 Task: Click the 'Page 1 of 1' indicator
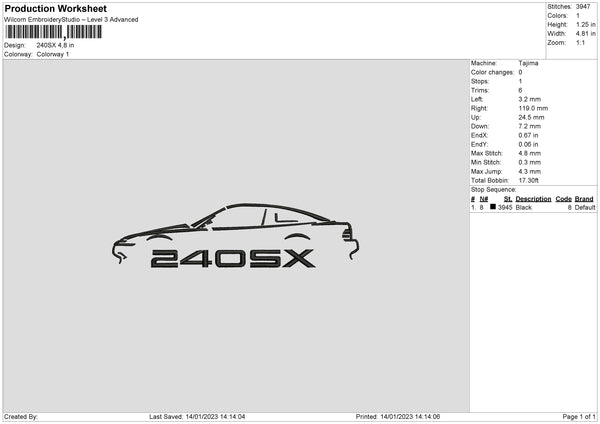(579, 417)
